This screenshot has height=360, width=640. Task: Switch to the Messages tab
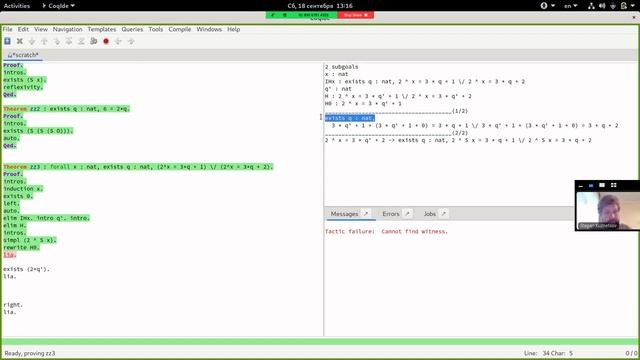(344, 213)
